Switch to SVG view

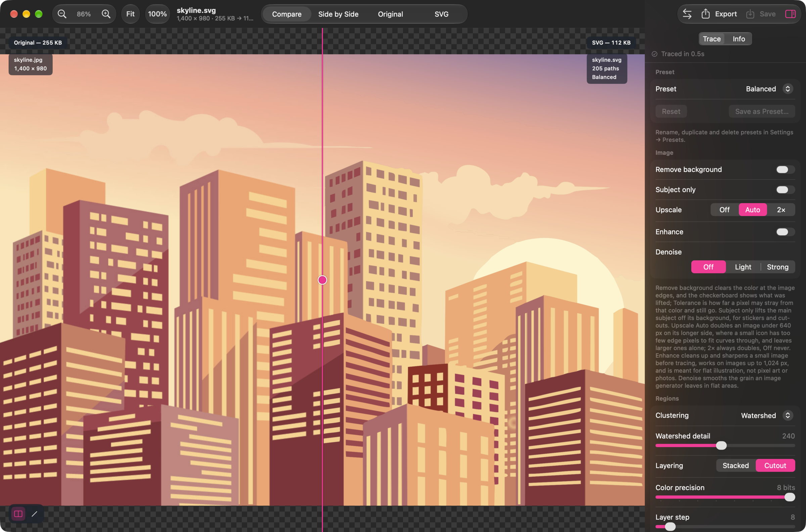tap(441, 14)
